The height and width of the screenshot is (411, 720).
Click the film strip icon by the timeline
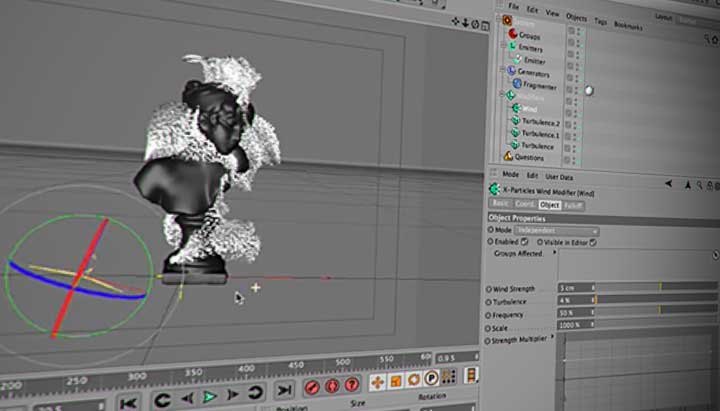pyautogui.click(x=471, y=375)
